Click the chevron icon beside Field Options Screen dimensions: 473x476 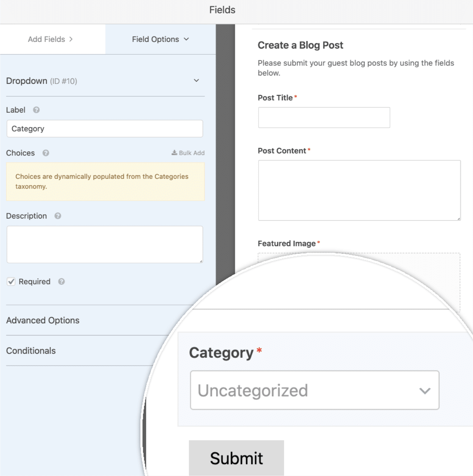click(x=186, y=39)
